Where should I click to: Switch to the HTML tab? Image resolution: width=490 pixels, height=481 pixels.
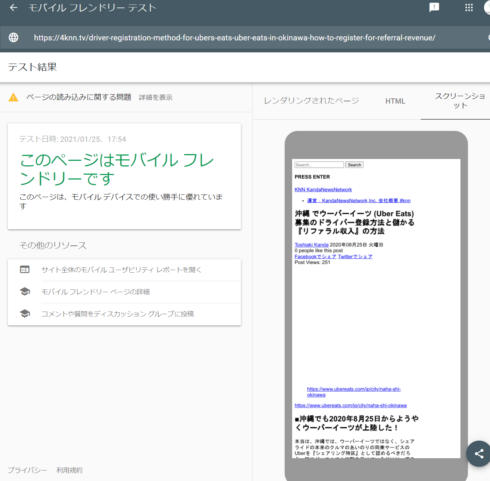(x=395, y=101)
